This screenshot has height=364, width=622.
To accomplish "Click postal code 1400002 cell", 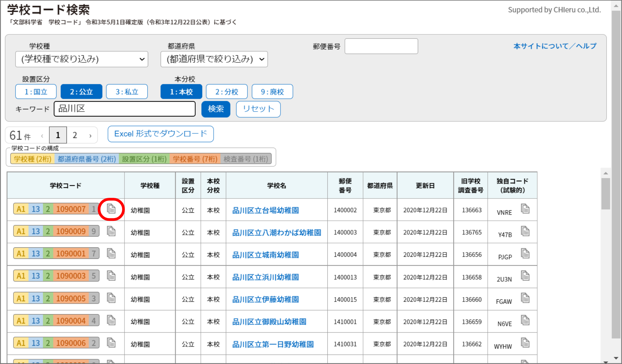I will coord(345,210).
